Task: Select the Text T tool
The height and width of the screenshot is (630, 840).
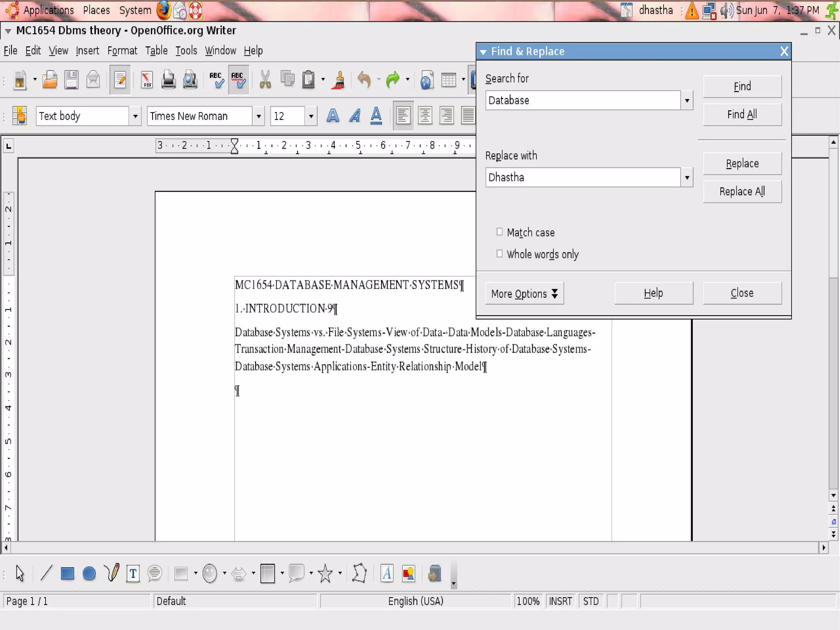Action: (133, 573)
